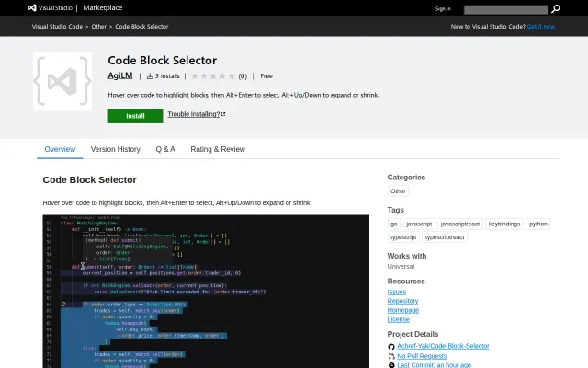Click the Visual Studio logo icon
The height and width of the screenshot is (368, 588).
tap(32, 8)
